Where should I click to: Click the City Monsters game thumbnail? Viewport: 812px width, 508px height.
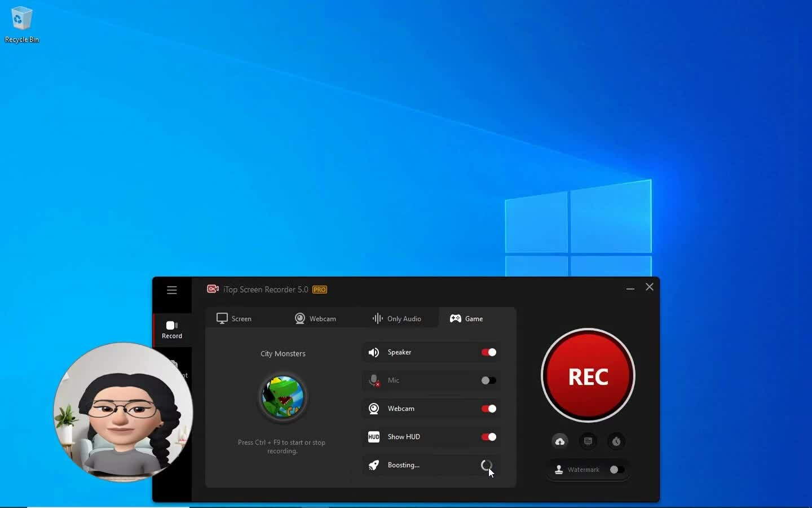pos(283,397)
